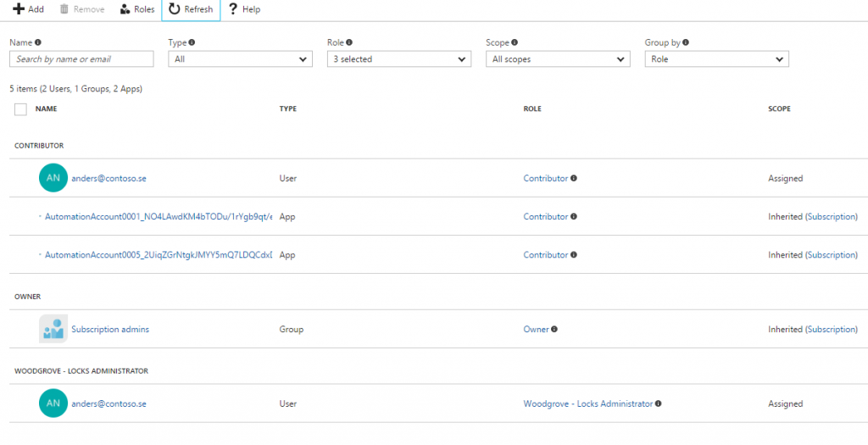Click the SCOPE column header
The width and height of the screenshot is (868, 445).
pos(780,109)
